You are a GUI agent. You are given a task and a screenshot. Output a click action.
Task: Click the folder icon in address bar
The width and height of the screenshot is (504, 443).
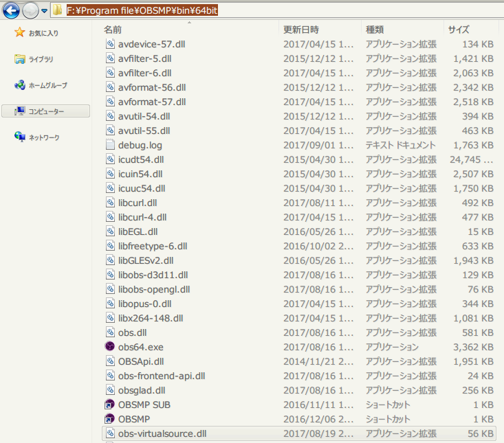[x=58, y=10]
